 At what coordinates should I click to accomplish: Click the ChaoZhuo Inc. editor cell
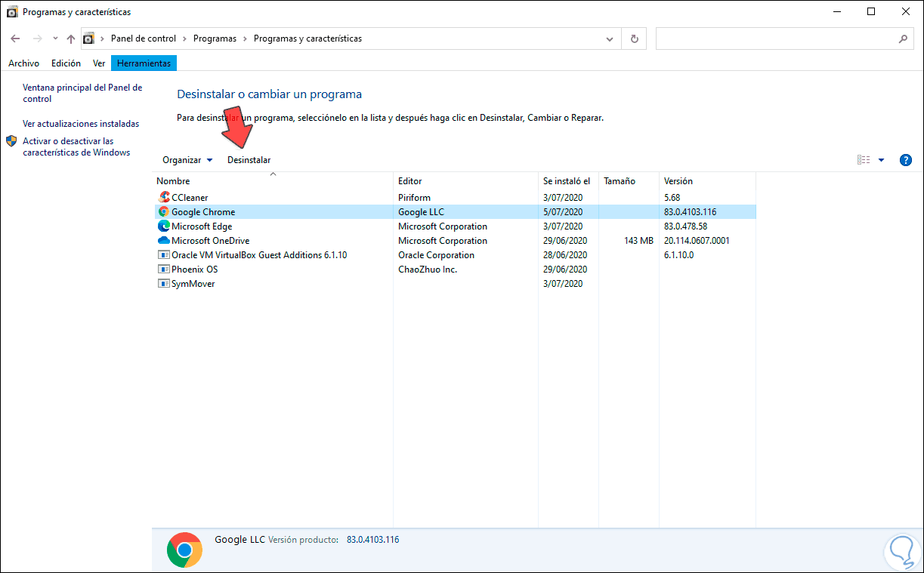[428, 270]
